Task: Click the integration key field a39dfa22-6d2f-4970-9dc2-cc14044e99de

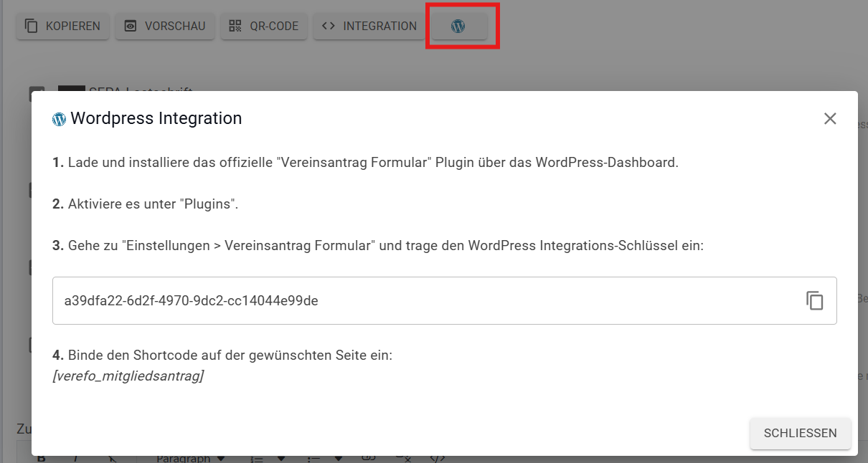Action: coord(445,301)
